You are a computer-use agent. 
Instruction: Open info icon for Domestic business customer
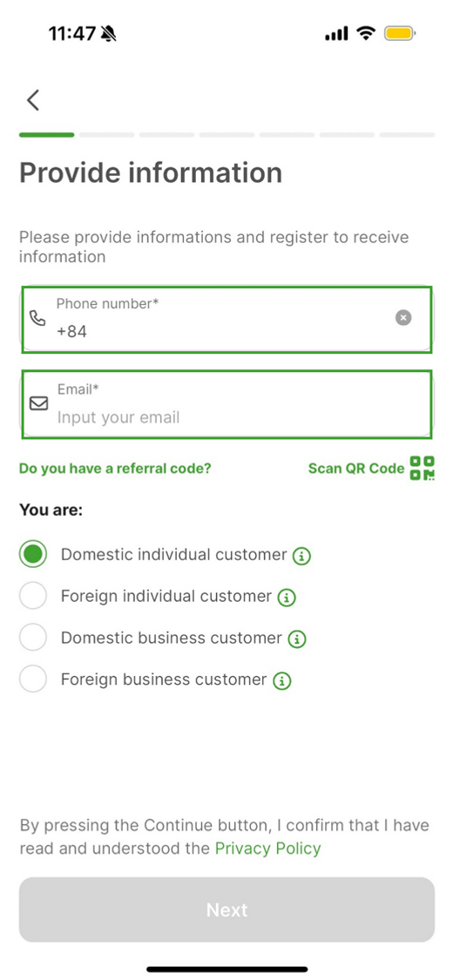pyautogui.click(x=297, y=639)
